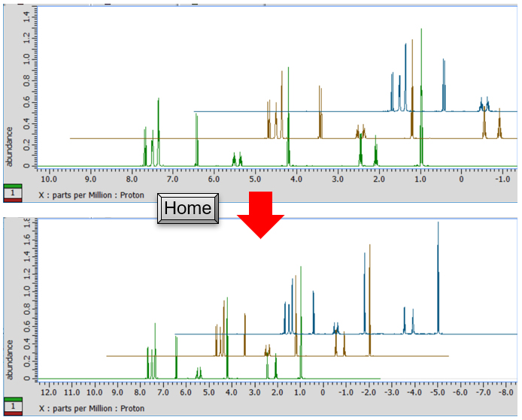Click the abundance Y-axis label in lower panel

(10, 358)
